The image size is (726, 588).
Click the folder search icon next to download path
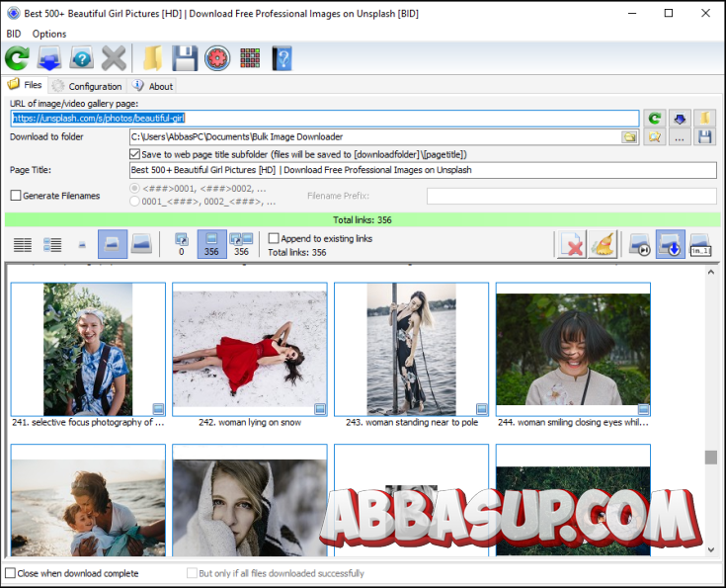[655, 137]
